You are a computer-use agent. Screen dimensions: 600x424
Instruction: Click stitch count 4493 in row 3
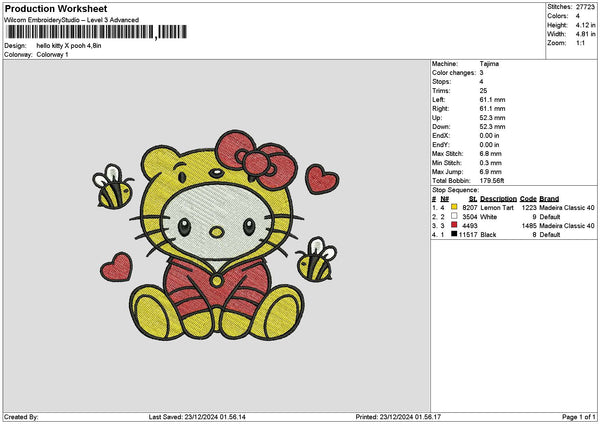tap(470, 226)
